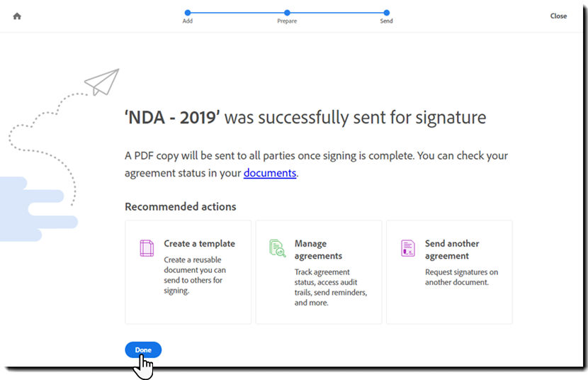
Task: Choose the Manage agreements heading
Action: [x=318, y=250]
